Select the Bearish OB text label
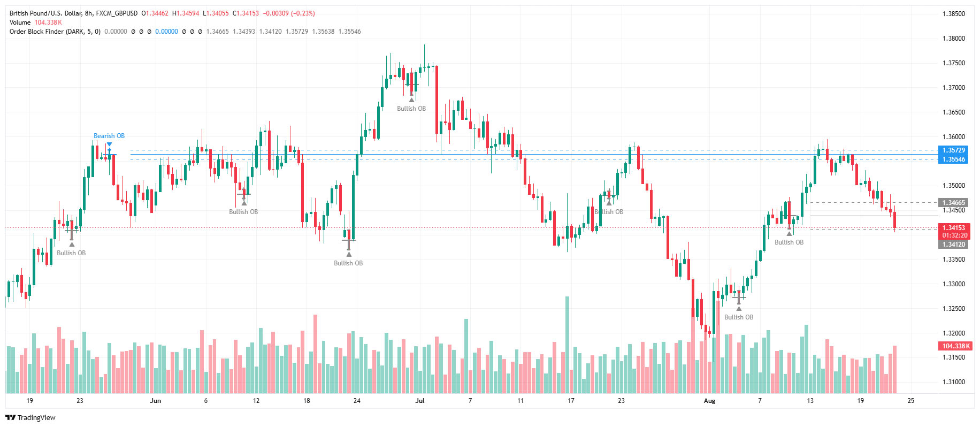The image size is (980, 427). point(109,136)
